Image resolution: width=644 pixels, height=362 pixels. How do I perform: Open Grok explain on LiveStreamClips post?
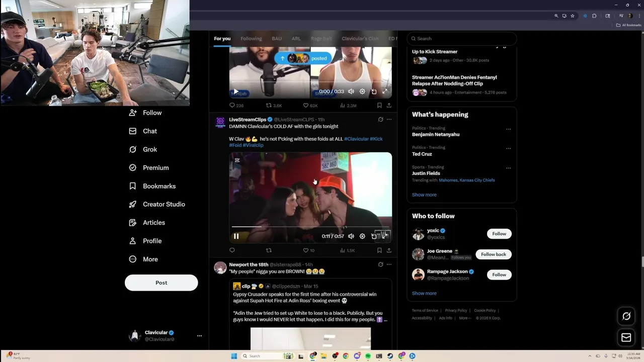tap(380, 120)
